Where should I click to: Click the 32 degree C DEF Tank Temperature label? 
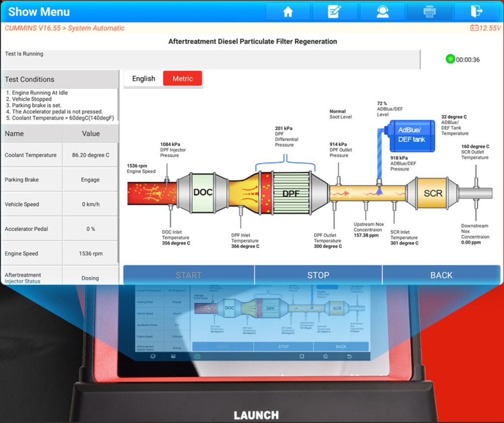454,125
